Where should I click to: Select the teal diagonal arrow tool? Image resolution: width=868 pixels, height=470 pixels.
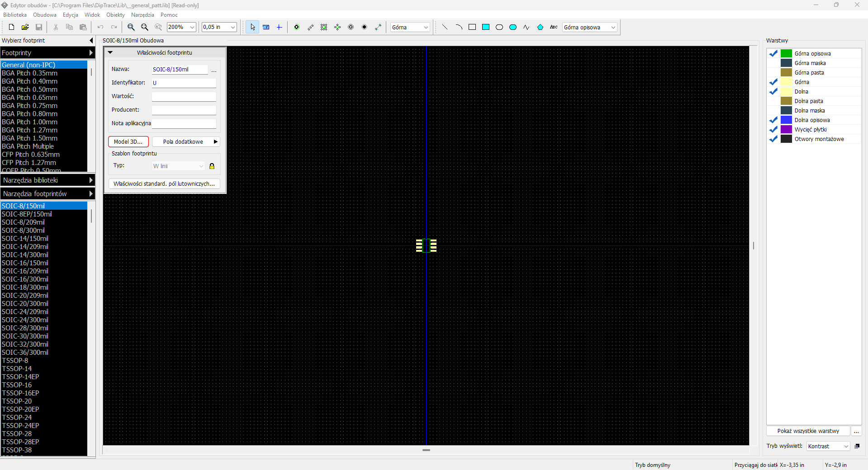click(378, 27)
